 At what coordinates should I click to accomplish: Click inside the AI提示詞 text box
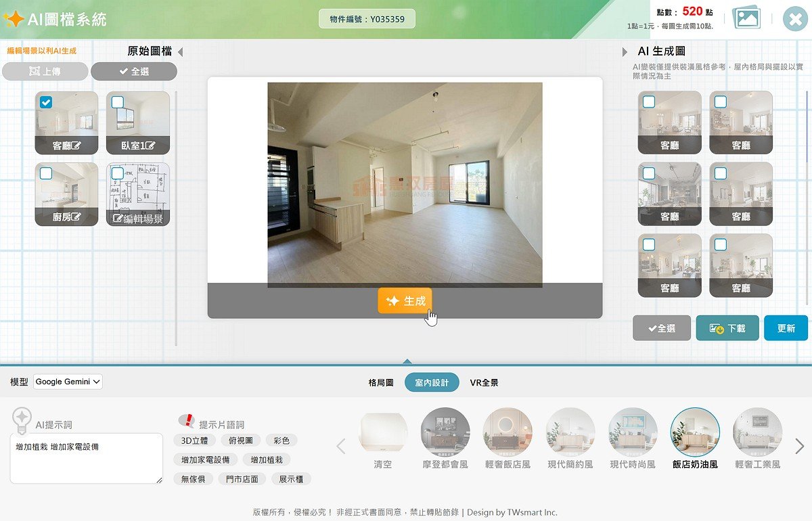87,459
